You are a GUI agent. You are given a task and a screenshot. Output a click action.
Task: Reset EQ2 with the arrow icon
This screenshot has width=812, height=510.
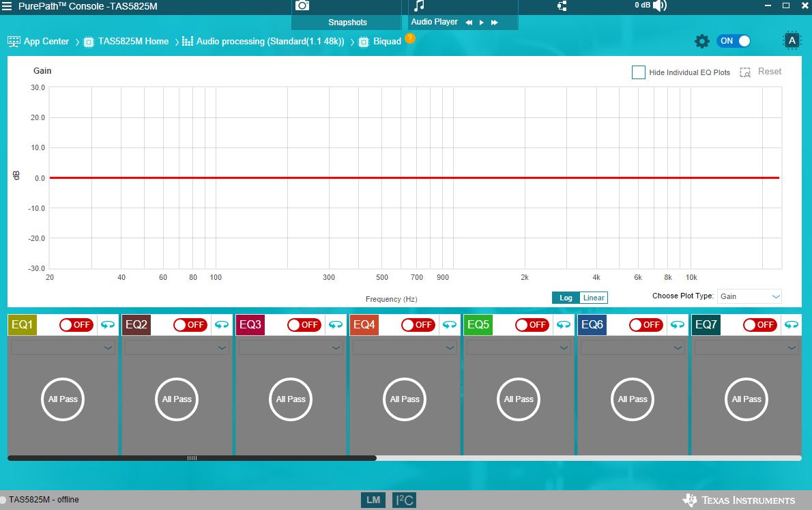click(222, 325)
